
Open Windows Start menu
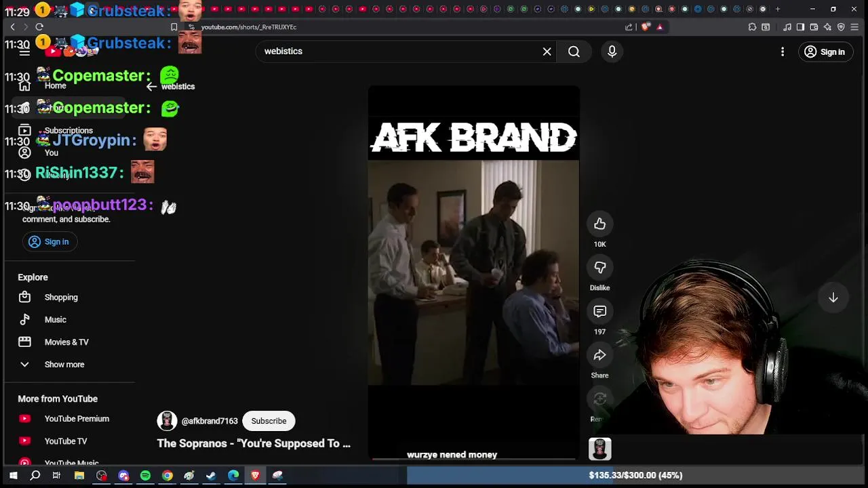pyautogui.click(x=13, y=475)
